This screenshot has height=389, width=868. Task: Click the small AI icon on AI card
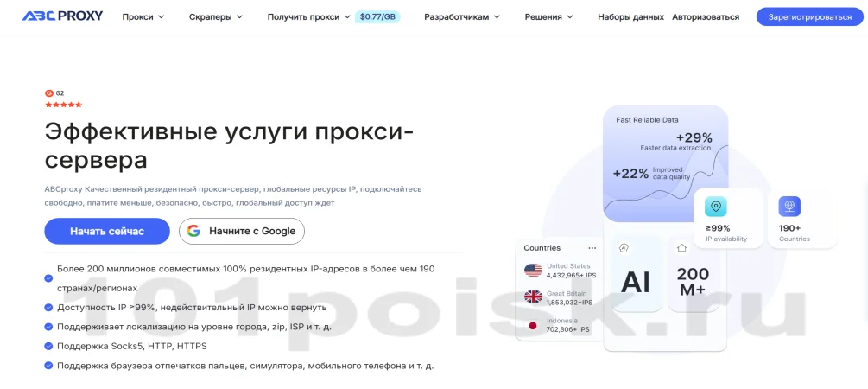click(x=624, y=248)
